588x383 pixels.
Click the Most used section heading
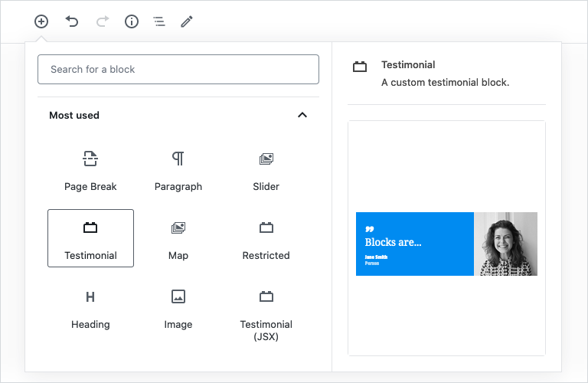[x=74, y=115]
